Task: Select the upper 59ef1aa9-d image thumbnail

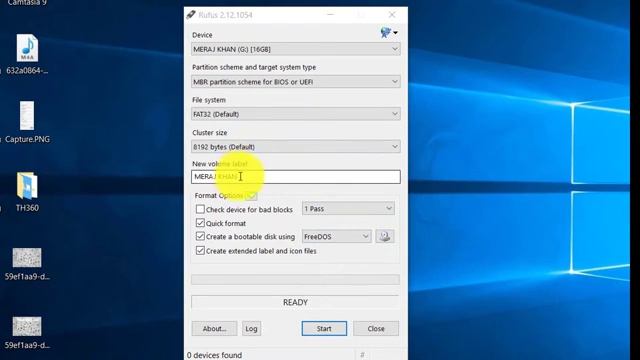Action: 27,258
